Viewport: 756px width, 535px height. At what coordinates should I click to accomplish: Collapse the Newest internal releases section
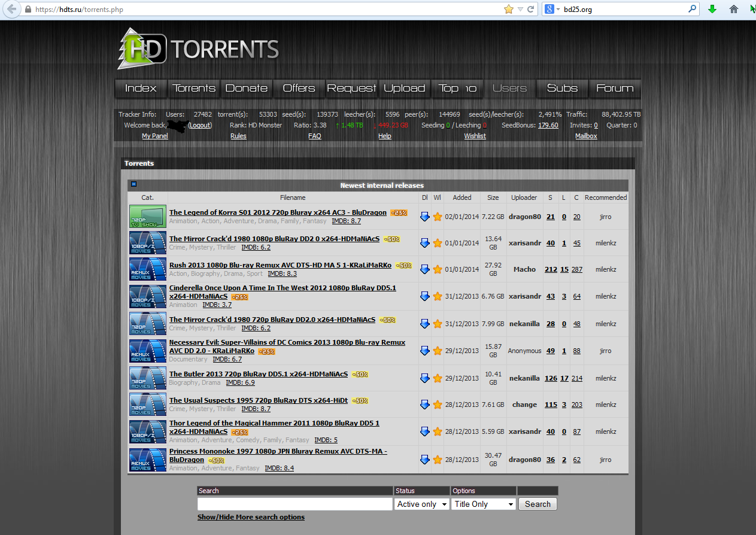click(134, 184)
